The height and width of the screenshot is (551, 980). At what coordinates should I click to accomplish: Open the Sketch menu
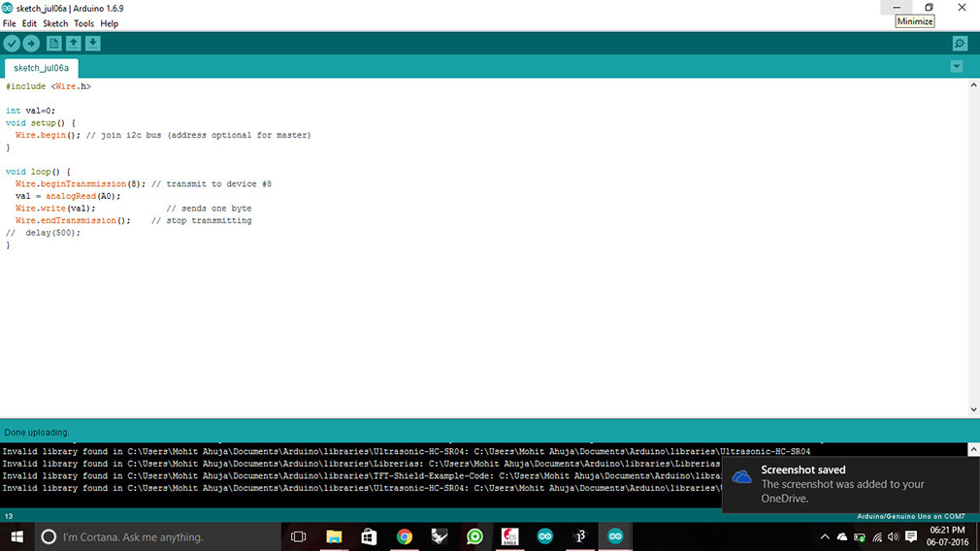(55, 23)
